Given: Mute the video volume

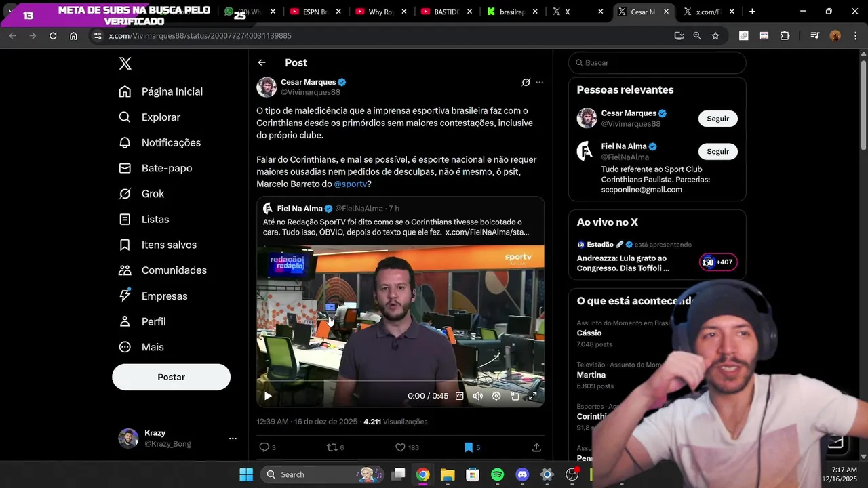Looking at the screenshot, I should point(478,396).
